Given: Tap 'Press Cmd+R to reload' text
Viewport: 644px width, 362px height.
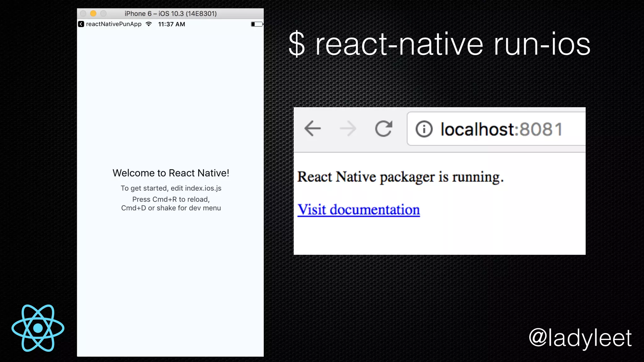Looking at the screenshot, I should click(171, 199).
